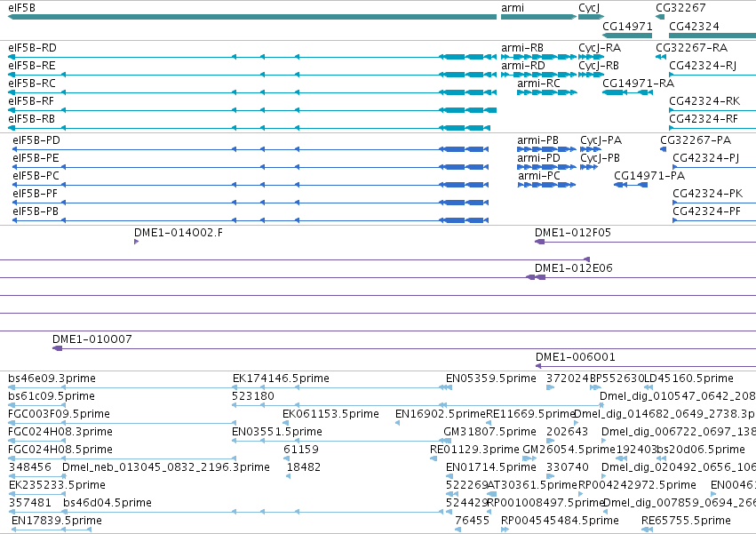This screenshot has width=756, height=534.
Task: Select protein eIF5B-PB
Action: point(251,220)
